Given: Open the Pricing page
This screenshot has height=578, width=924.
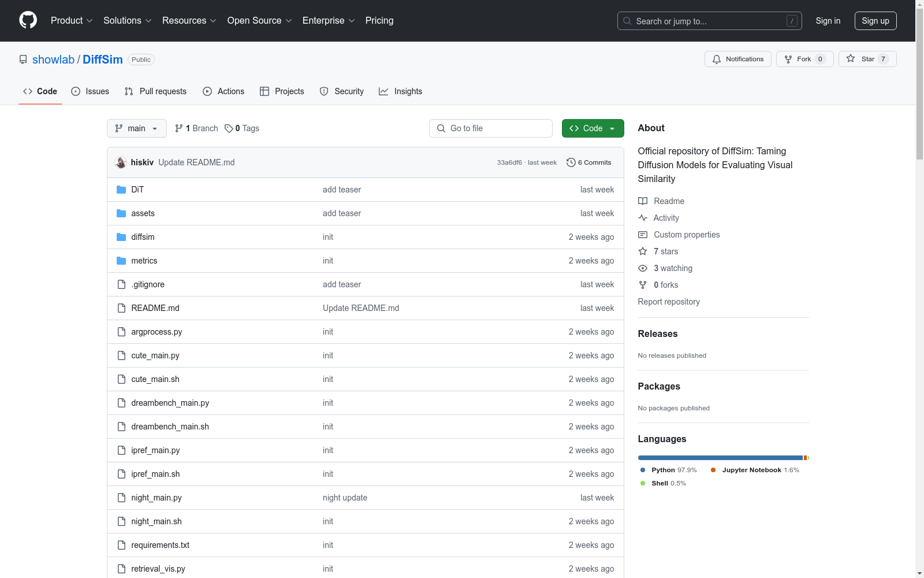Looking at the screenshot, I should click(379, 20).
